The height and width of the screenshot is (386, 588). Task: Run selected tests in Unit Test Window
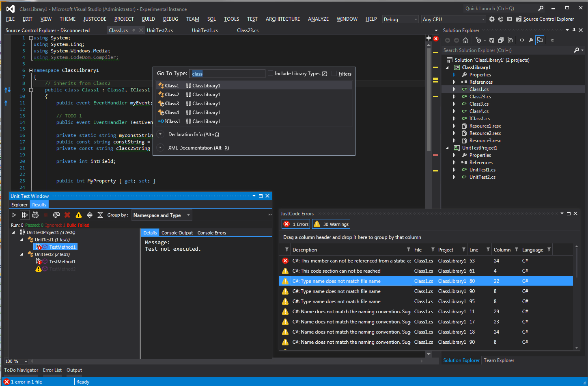(x=14, y=215)
